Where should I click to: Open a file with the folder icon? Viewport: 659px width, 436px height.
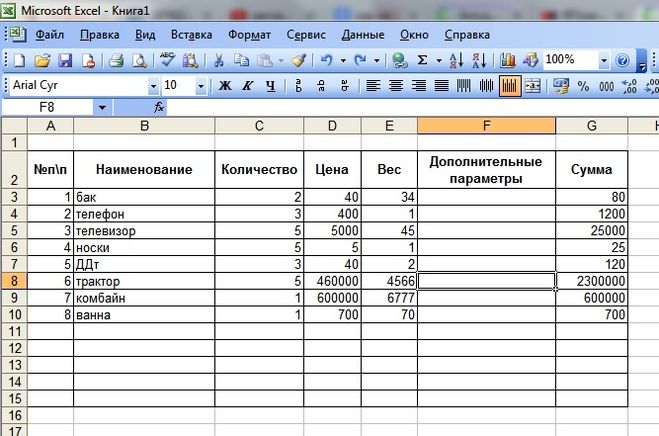[x=42, y=61]
